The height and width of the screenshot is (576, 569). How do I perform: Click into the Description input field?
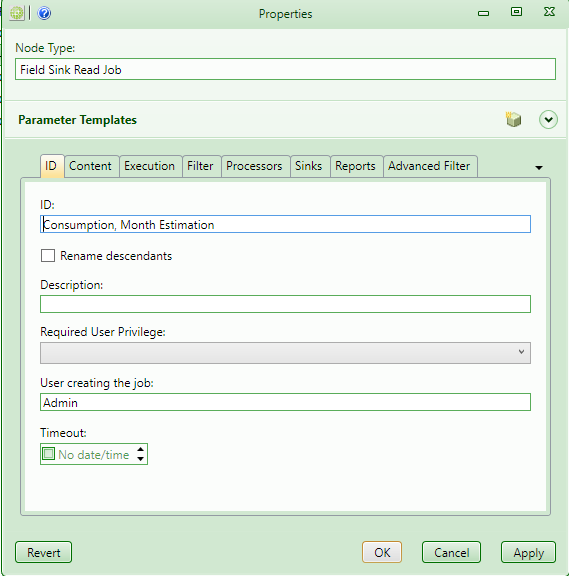tap(285, 304)
